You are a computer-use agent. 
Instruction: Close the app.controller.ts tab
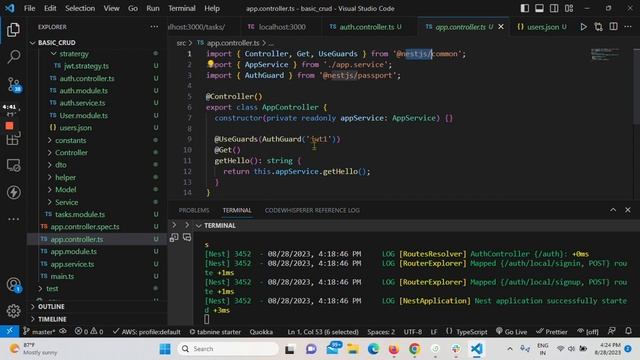501,27
